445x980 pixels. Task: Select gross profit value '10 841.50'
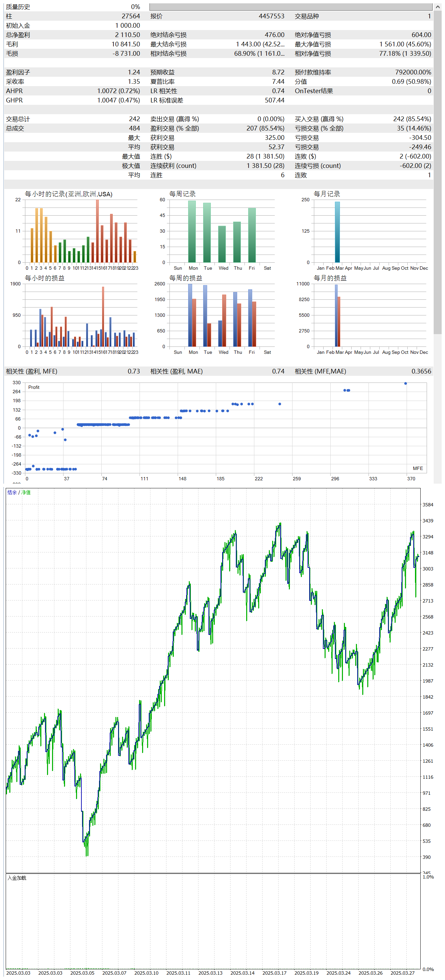point(125,44)
